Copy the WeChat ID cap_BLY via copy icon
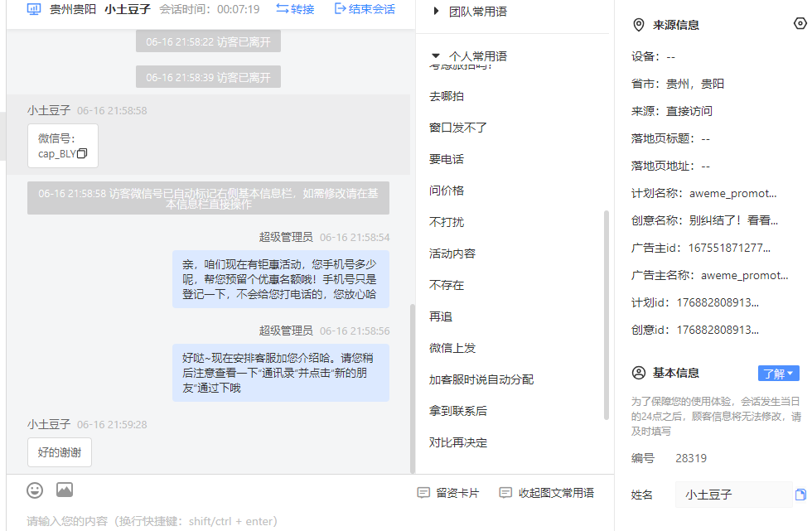 pyautogui.click(x=82, y=154)
